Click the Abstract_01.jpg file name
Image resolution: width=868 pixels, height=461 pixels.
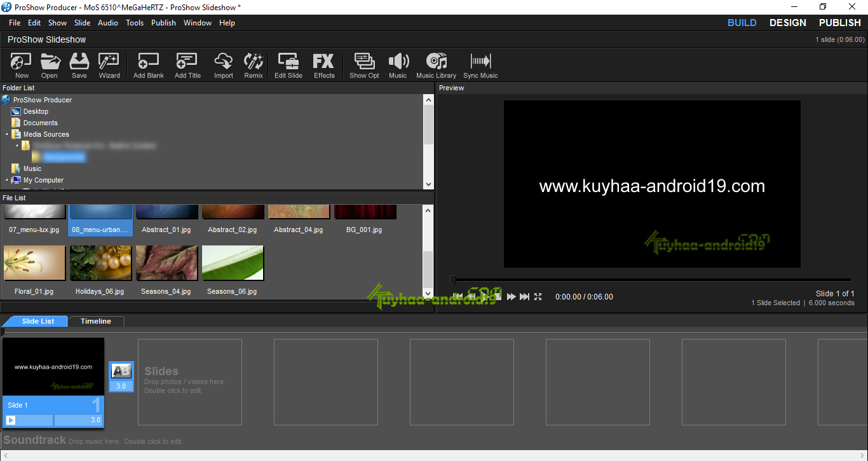(166, 230)
